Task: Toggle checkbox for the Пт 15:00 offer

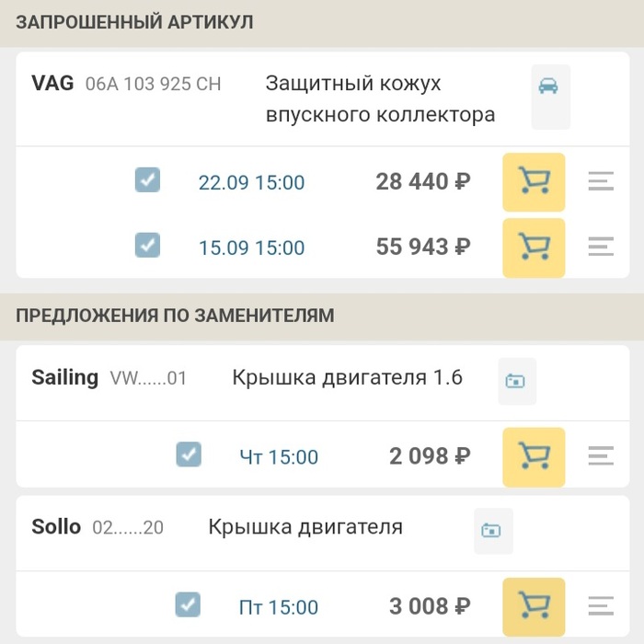Action: point(188,604)
